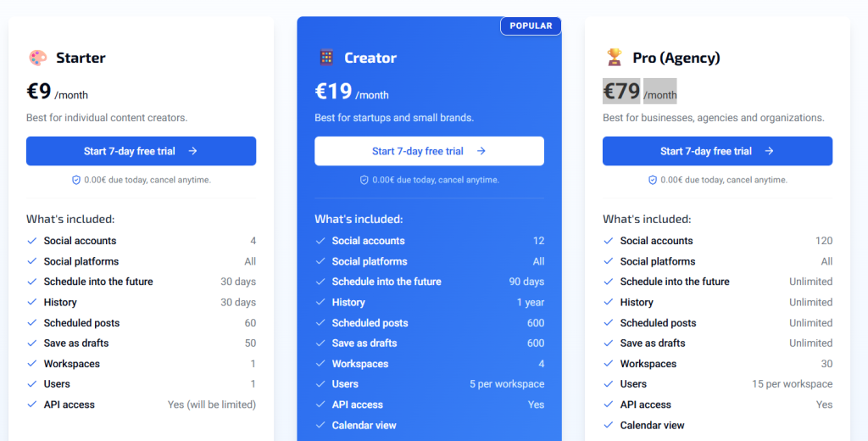
Task: Click the €9 Starter price
Action: tap(39, 91)
